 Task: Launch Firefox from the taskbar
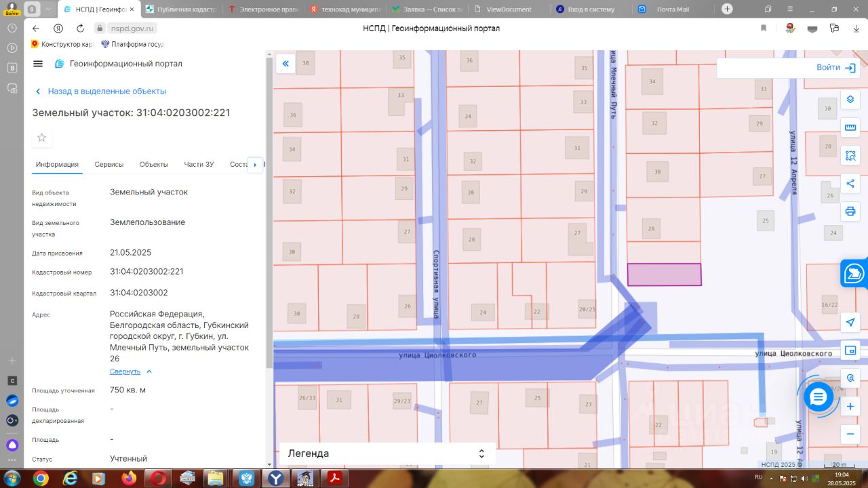click(129, 478)
